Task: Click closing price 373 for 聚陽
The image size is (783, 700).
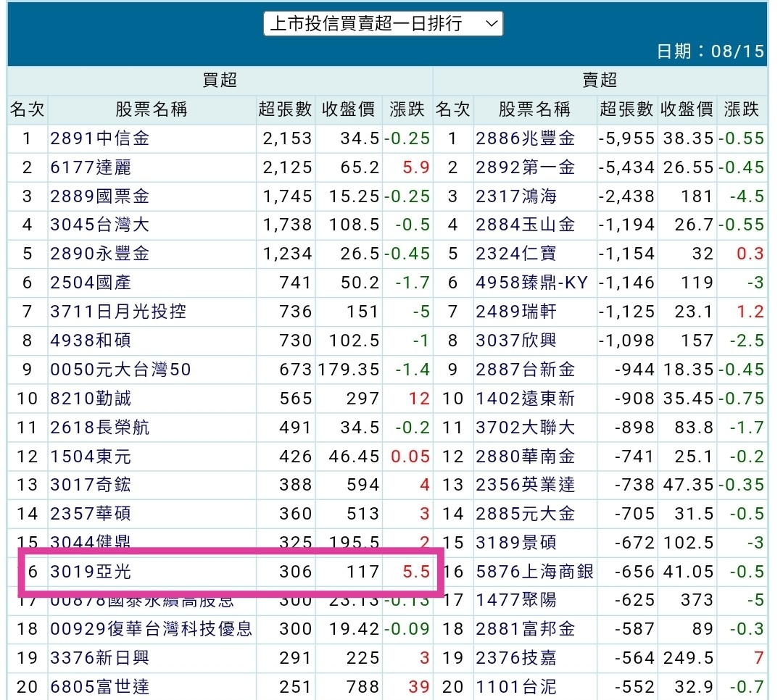Action: pyautogui.click(x=697, y=600)
